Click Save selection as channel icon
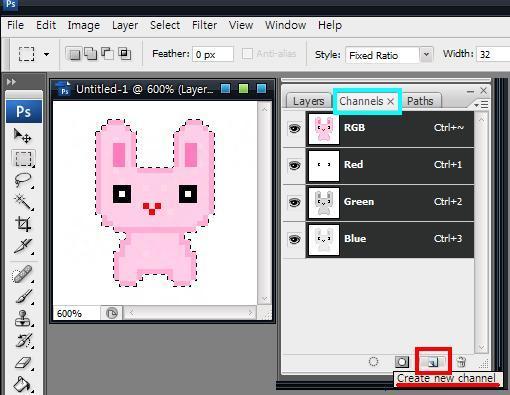510x395 pixels. tap(402, 362)
